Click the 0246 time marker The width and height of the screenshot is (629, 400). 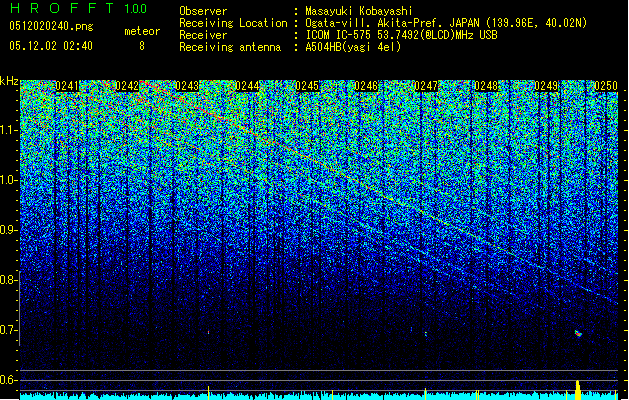click(366, 86)
